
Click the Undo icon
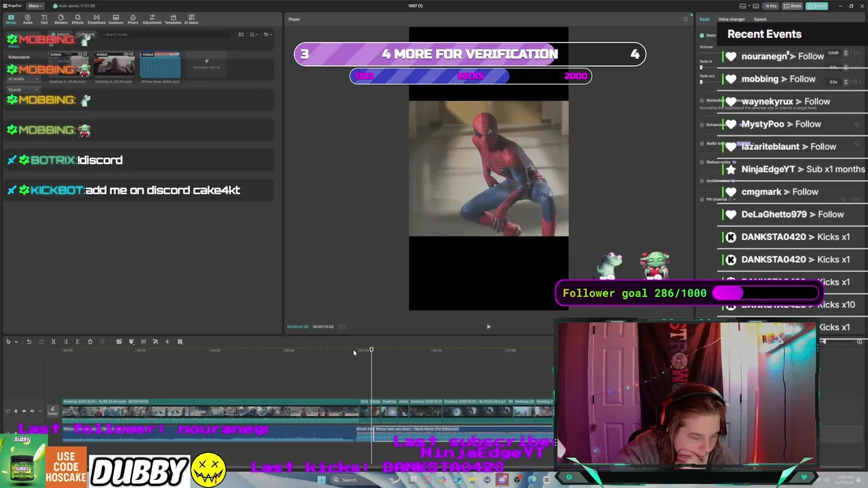tap(29, 342)
